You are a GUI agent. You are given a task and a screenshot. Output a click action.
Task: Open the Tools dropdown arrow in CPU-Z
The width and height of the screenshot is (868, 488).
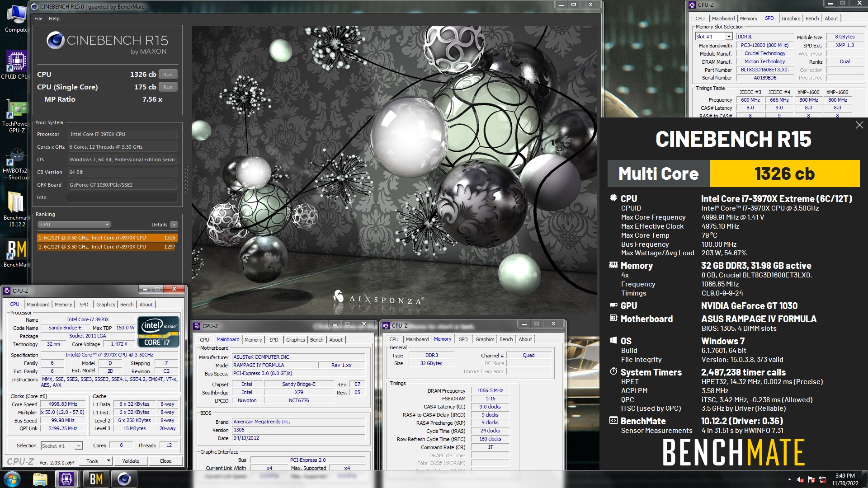point(108,461)
